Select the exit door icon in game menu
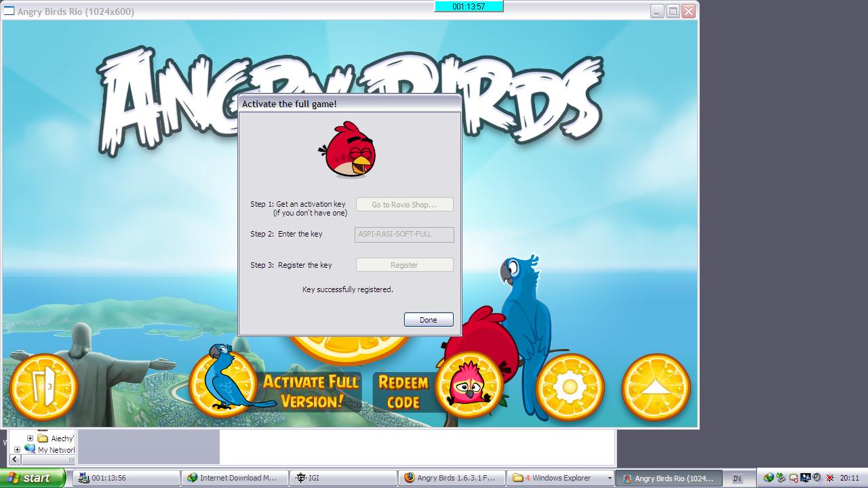The image size is (868, 488). point(43,387)
